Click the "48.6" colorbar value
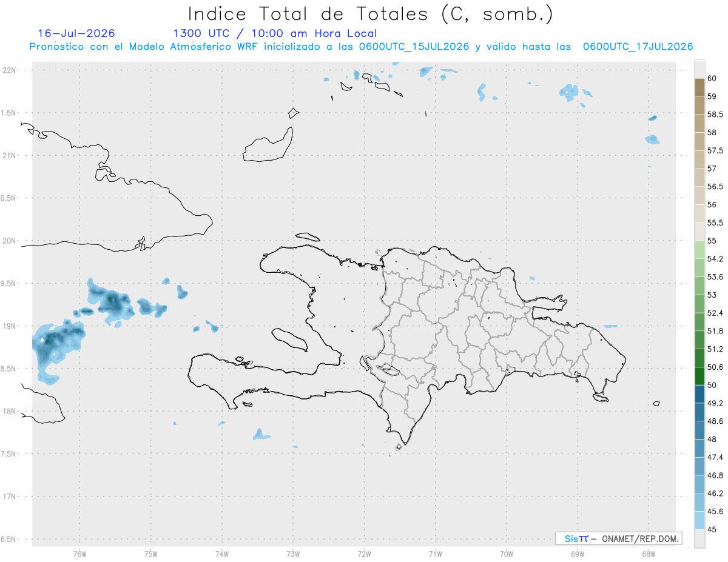 (x=715, y=421)
